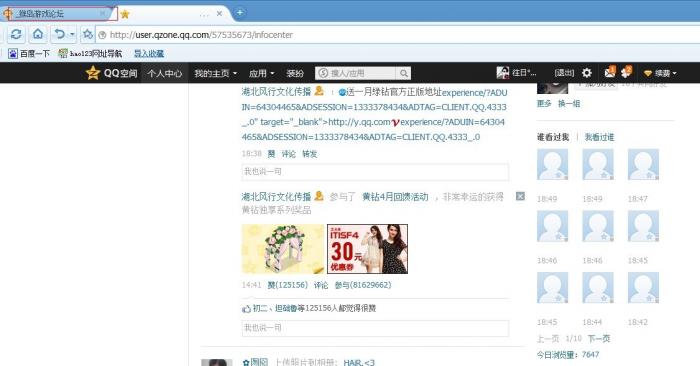Image resolution: width=700 pixels, height=366 pixels.
Task: Open the mail envelope notification icon
Action: 609,72
